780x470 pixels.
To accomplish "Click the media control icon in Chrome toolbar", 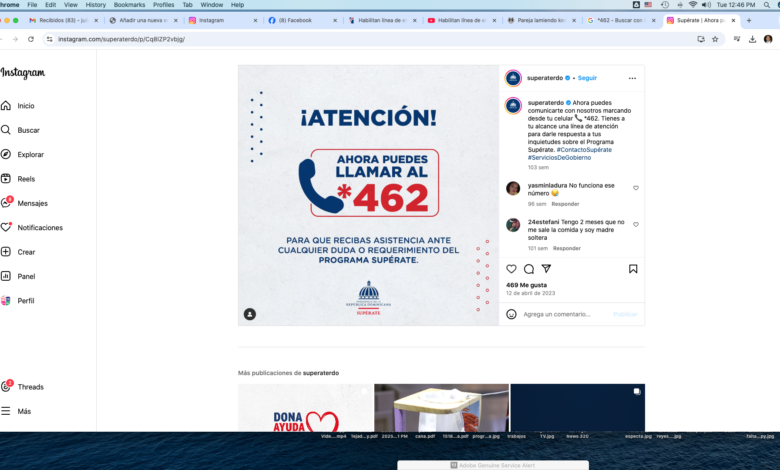I will [737, 39].
